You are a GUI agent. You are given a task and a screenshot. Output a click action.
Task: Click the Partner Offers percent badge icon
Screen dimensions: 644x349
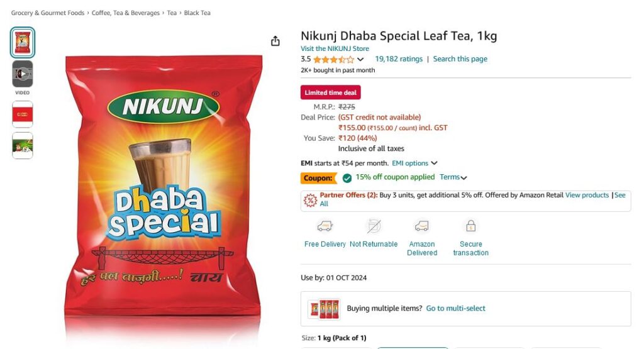(310, 200)
